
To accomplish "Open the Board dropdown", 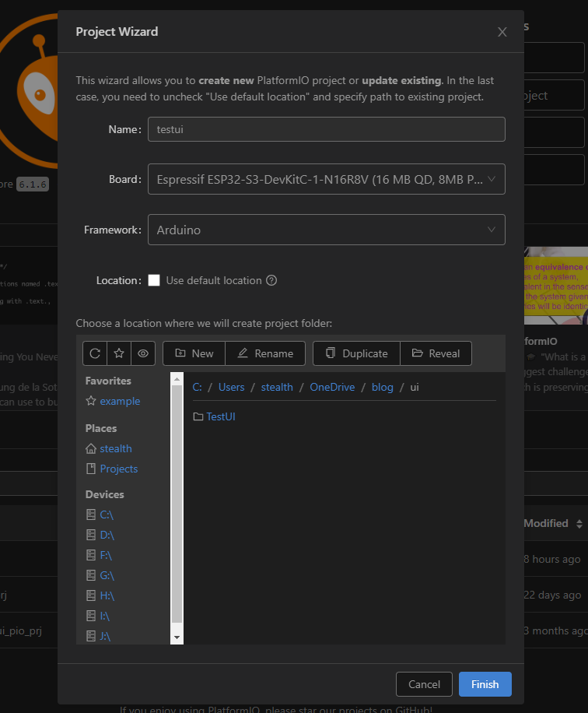I will (326, 179).
